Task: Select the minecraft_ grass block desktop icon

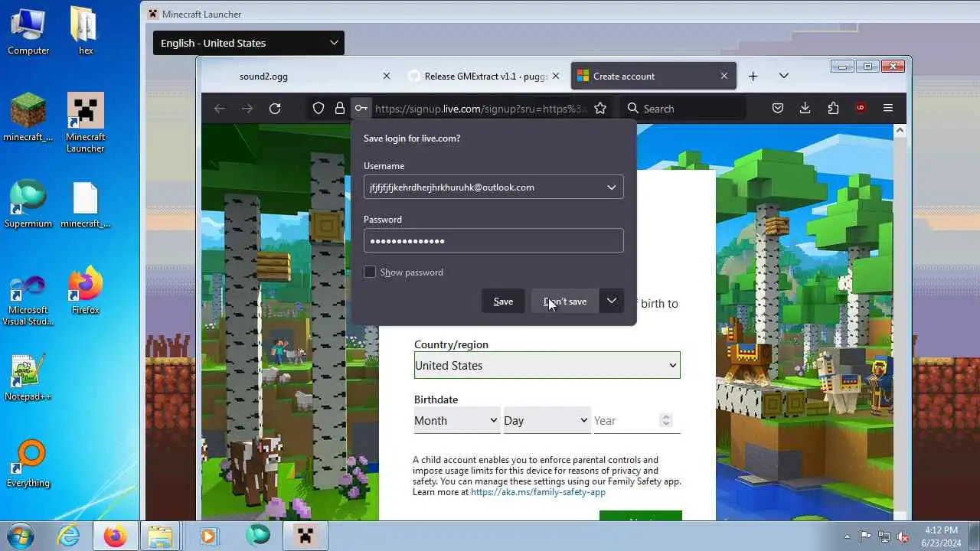Action: tap(28, 117)
